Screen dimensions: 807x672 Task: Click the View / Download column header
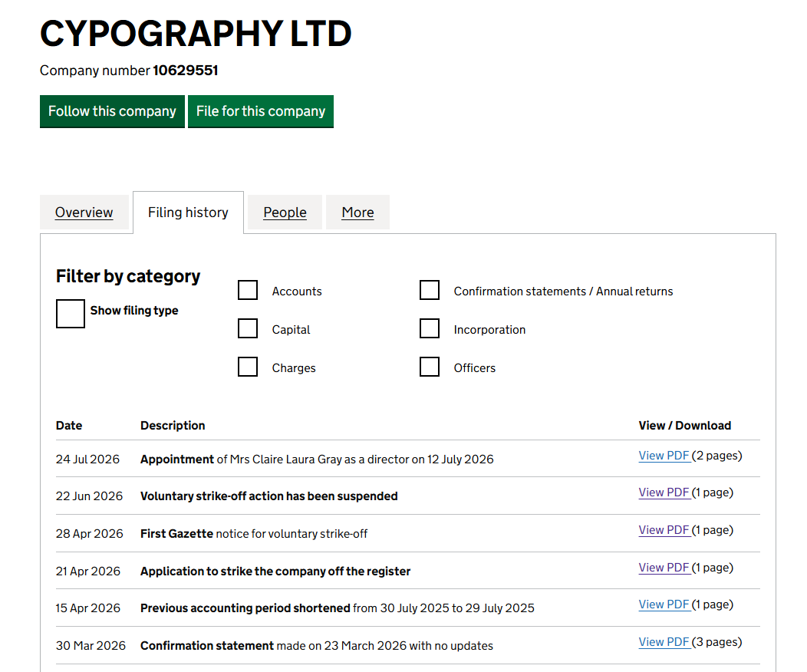click(x=685, y=426)
